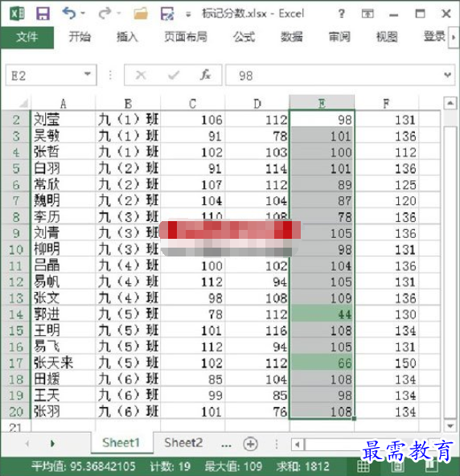
Task: Click cell with 150 in column F
Action: (386, 363)
